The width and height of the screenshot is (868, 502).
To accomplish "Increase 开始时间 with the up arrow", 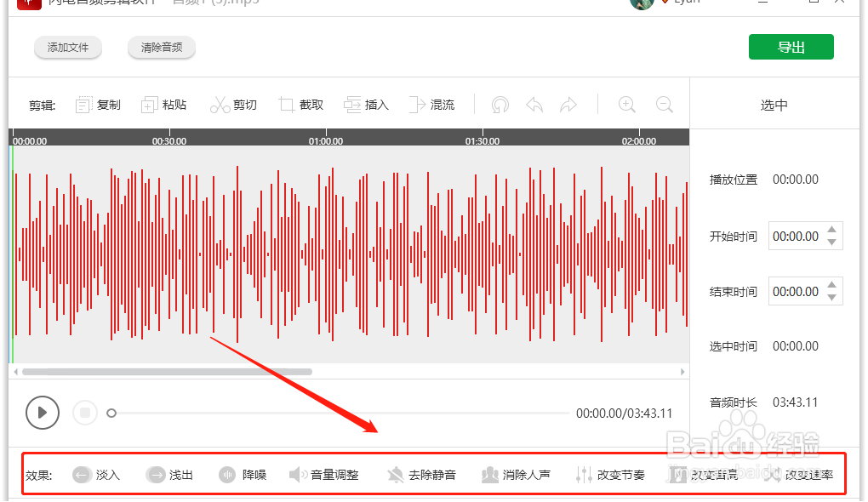I will pos(832,230).
